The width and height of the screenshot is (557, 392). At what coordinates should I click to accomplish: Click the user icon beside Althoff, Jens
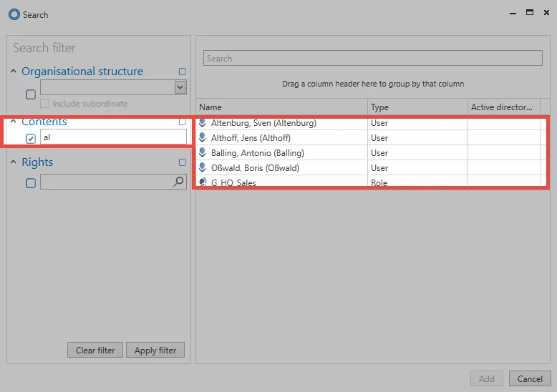pos(203,137)
